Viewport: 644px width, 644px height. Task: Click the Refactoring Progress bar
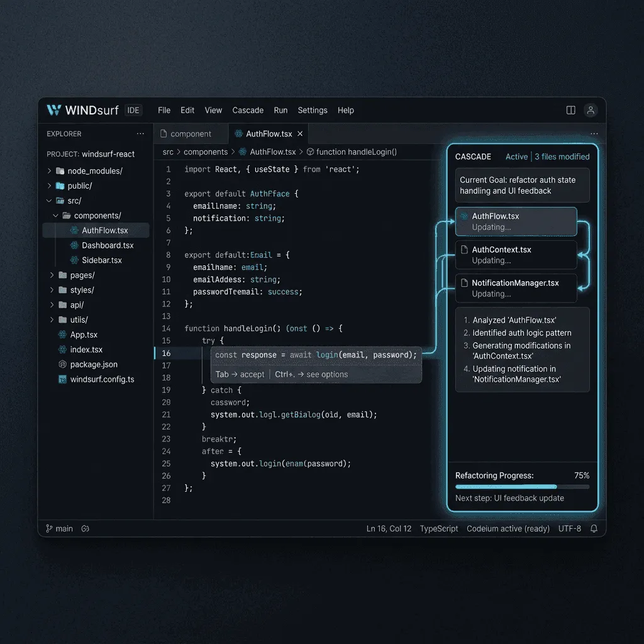pyautogui.click(x=522, y=487)
